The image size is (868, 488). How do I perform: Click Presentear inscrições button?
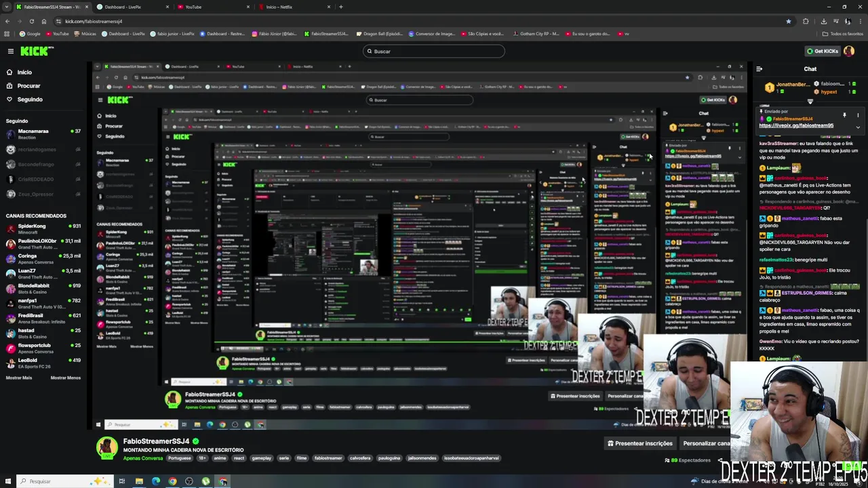tap(640, 443)
